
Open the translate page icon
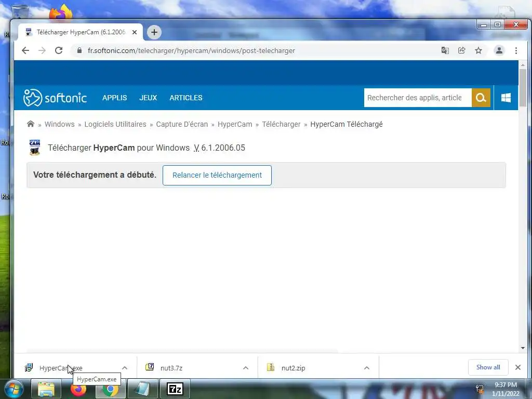[x=445, y=50]
